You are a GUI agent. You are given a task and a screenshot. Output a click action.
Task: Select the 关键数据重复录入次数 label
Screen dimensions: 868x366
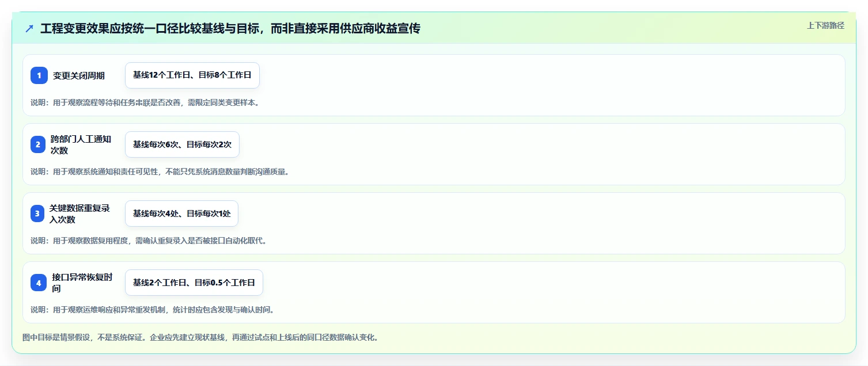tap(80, 213)
